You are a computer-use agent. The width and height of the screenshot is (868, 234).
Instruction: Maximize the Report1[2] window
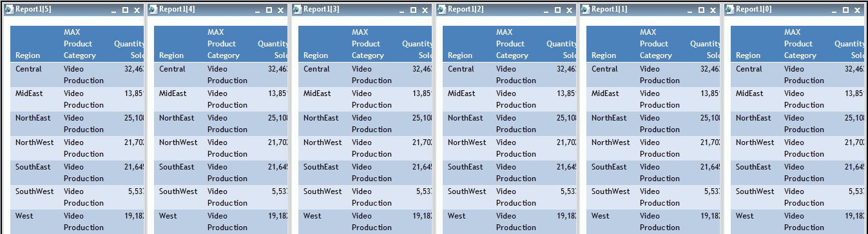[x=558, y=10]
